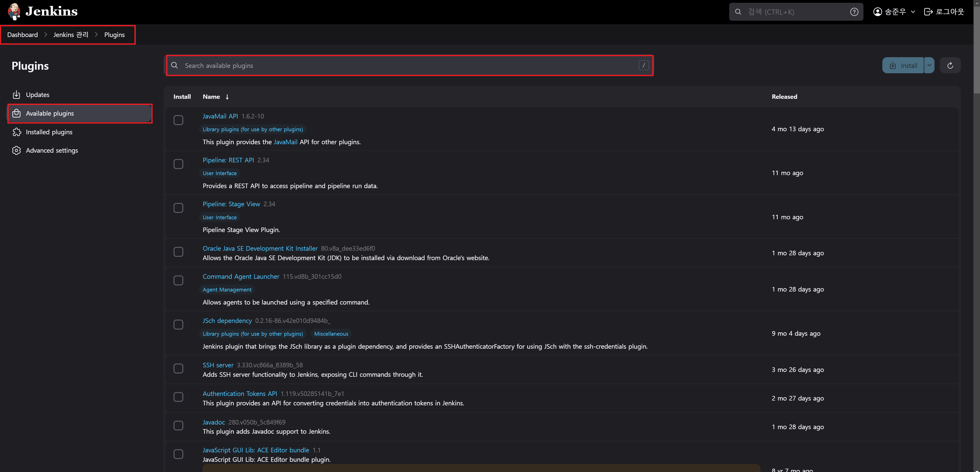Click the logout icon in the header
Image resolution: width=980 pixels, height=472 pixels.
pos(928,12)
